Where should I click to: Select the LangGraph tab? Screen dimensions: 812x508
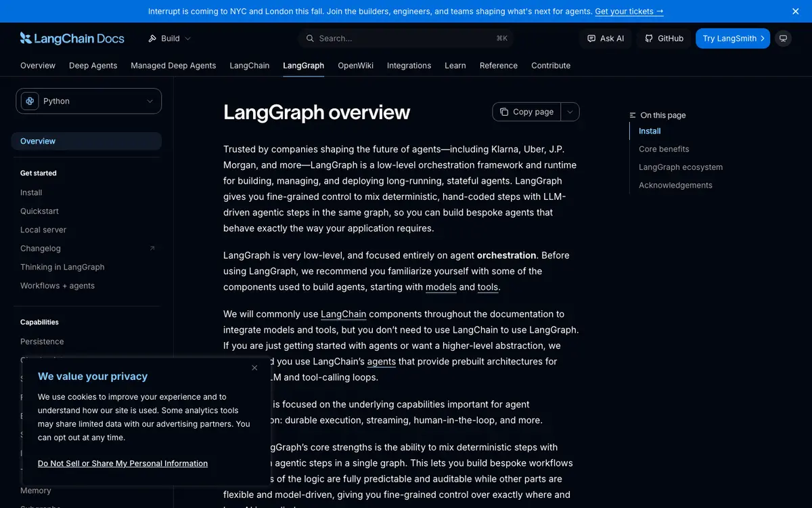click(304, 66)
